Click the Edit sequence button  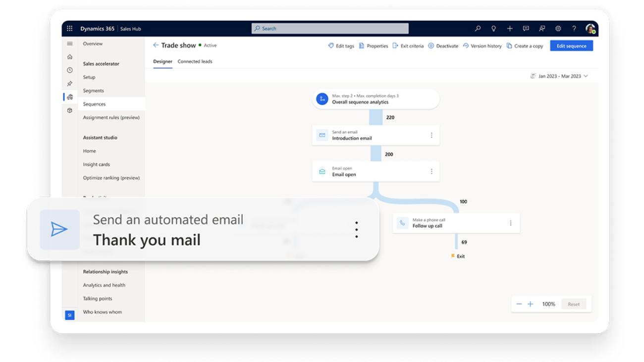pos(571,46)
